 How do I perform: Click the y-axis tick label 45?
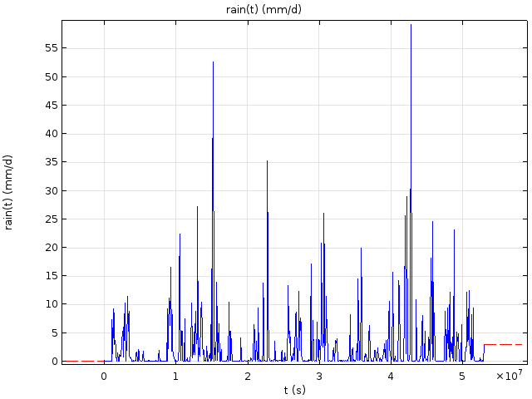point(51,106)
